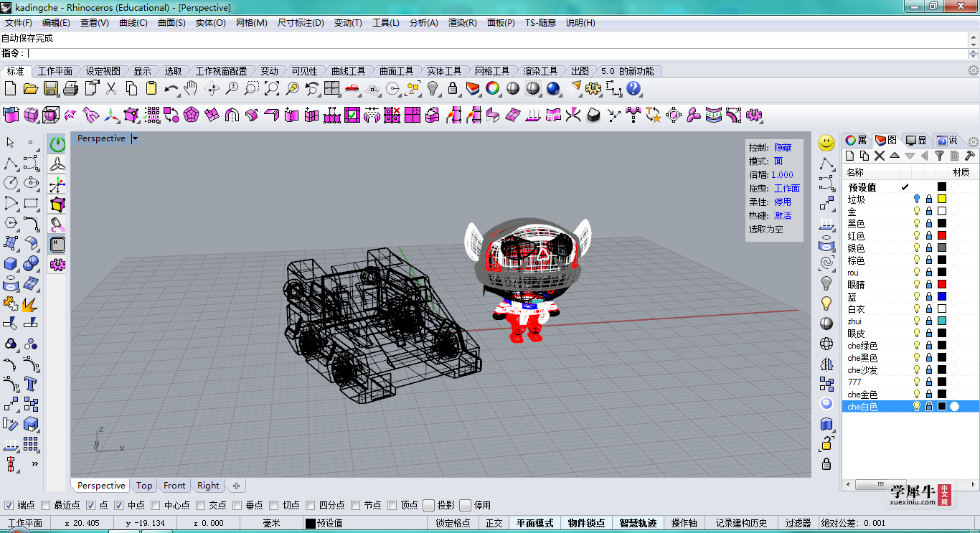Screen dimensions: 980x533
Task: Open the 文件(F) menu
Action: [18, 22]
